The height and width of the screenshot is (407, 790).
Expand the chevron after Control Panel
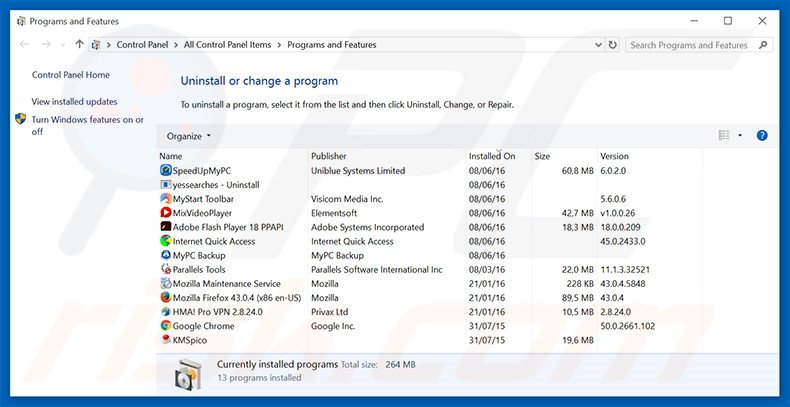[x=176, y=45]
